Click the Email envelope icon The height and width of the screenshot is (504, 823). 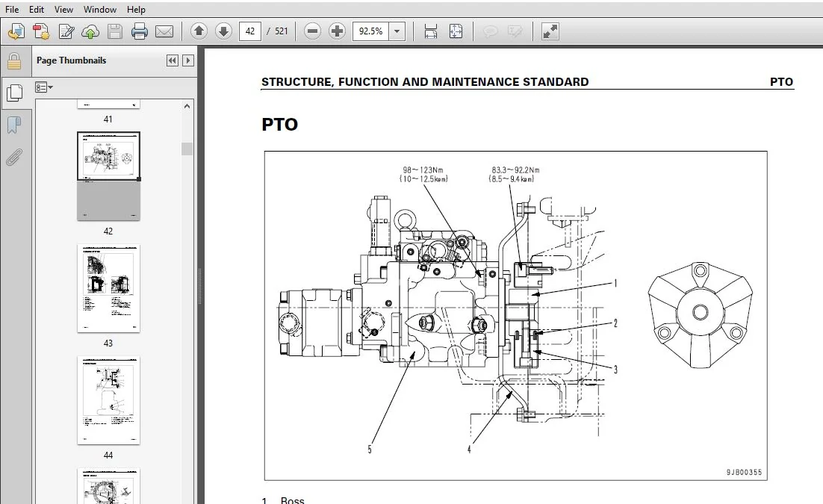(164, 31)
